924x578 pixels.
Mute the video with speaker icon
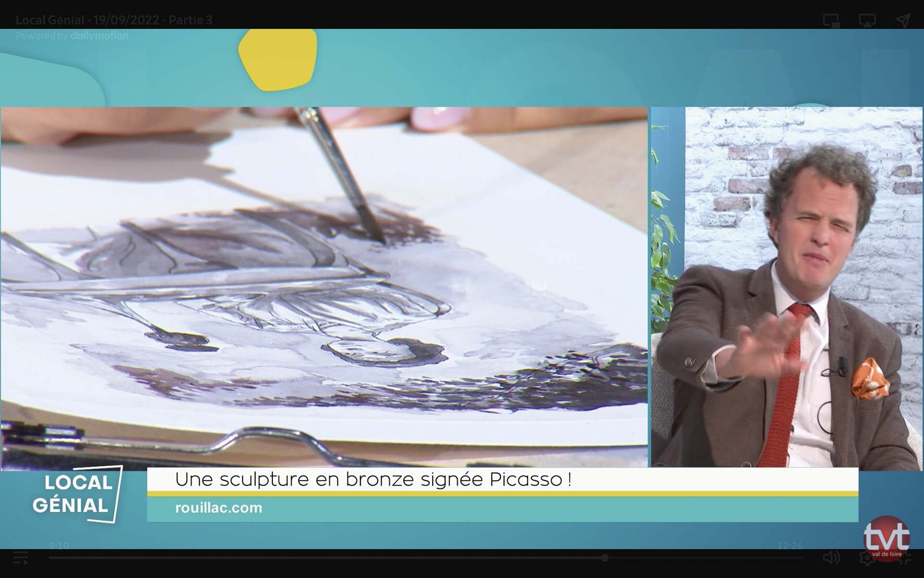(831, 558)
